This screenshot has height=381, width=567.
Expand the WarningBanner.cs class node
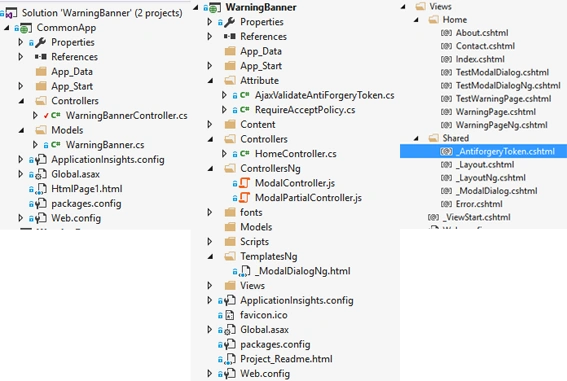35,145
